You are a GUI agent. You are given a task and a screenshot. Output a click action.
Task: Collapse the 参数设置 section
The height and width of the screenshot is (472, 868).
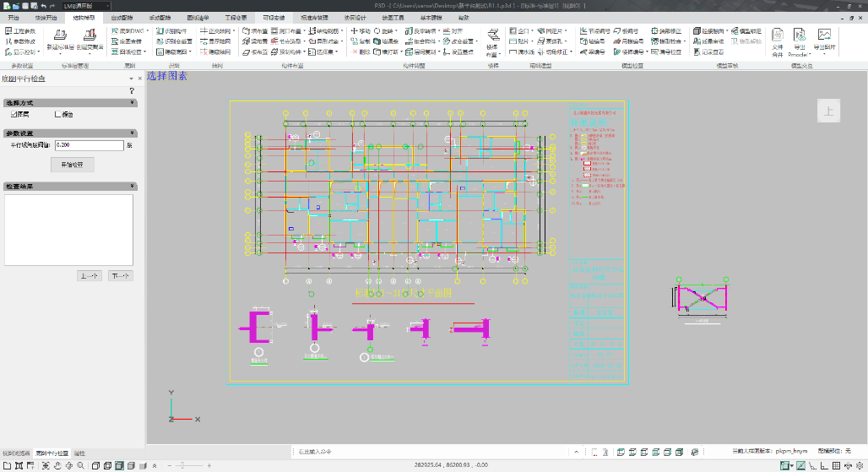(x=133, y=133)
